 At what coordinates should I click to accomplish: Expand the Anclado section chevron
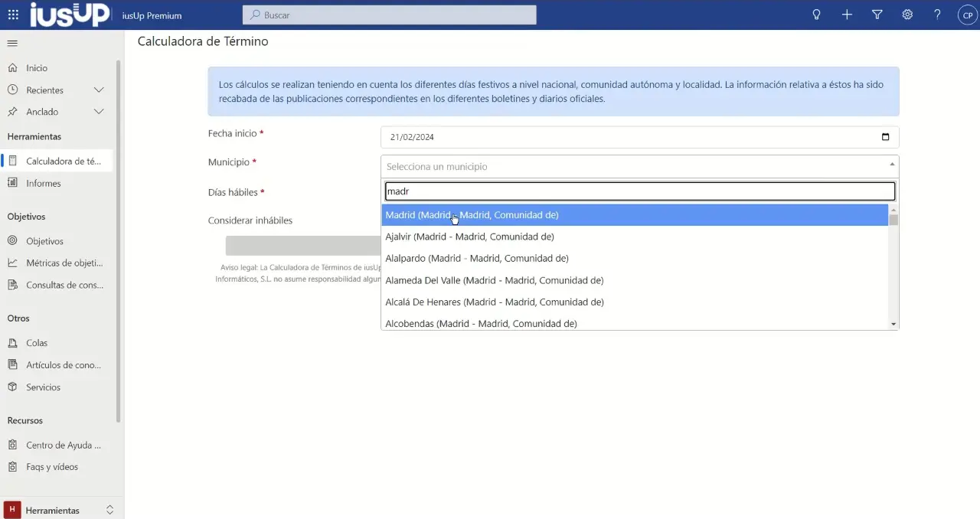[99, 112]
